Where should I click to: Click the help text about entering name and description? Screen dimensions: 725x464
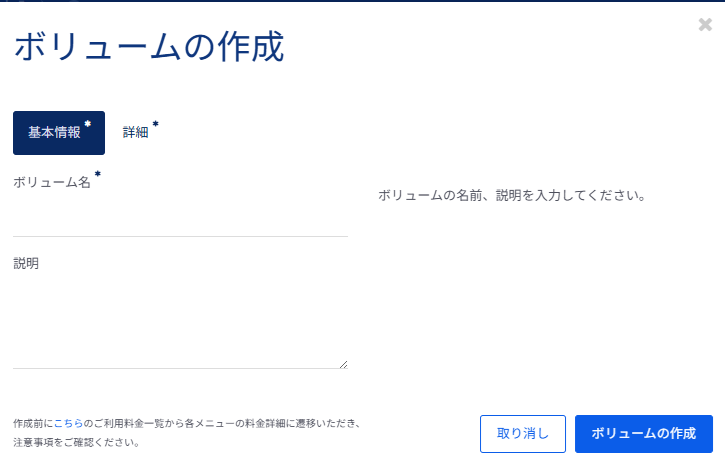pos(511,196)
